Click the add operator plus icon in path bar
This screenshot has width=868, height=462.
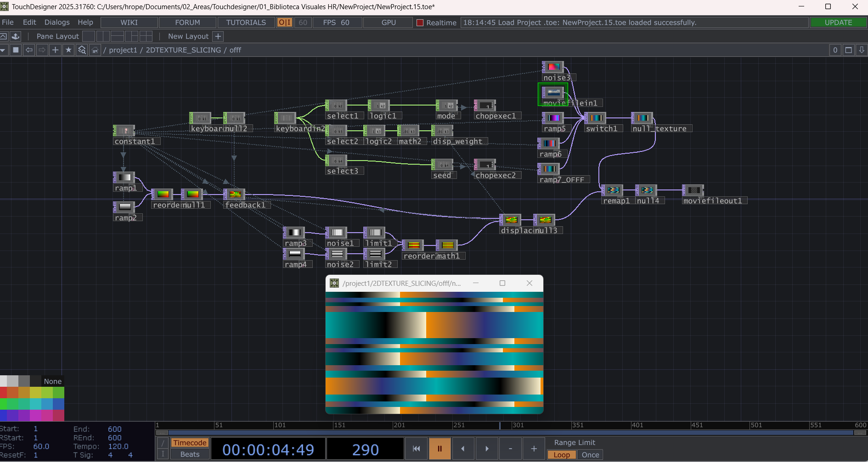point(55,50)
